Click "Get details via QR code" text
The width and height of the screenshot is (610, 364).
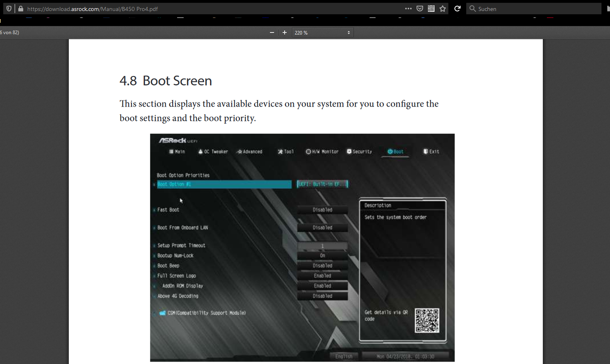[386, 316]
